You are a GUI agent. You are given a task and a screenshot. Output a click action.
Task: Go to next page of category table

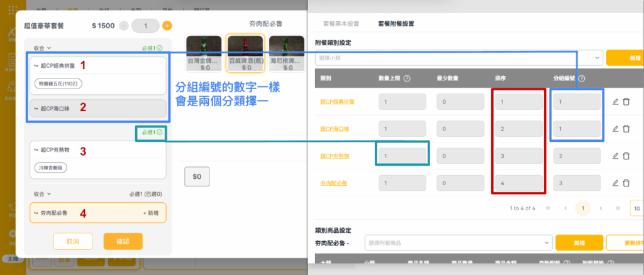tap(601, 208)
